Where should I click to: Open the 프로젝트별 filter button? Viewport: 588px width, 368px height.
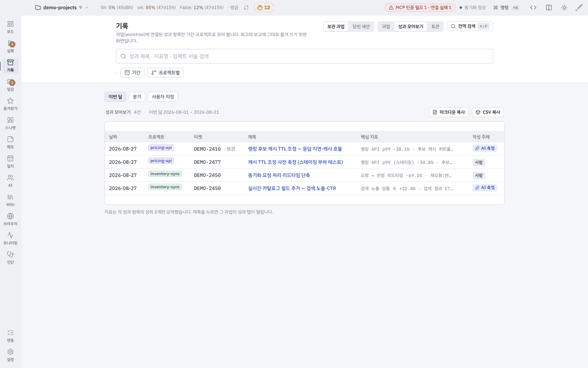(165, 72)
